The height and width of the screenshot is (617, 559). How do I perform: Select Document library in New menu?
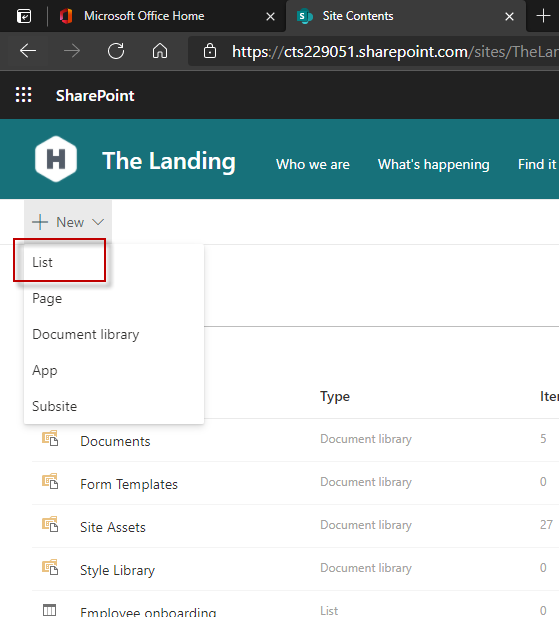pyautogui.click(x=114, y=334)
